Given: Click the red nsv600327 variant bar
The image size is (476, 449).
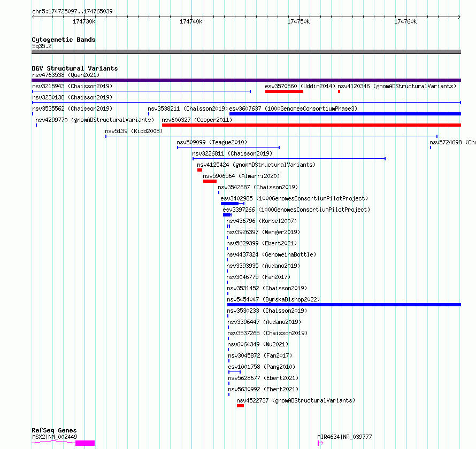Looking at the screenshot, I should (x=311, y=125).
